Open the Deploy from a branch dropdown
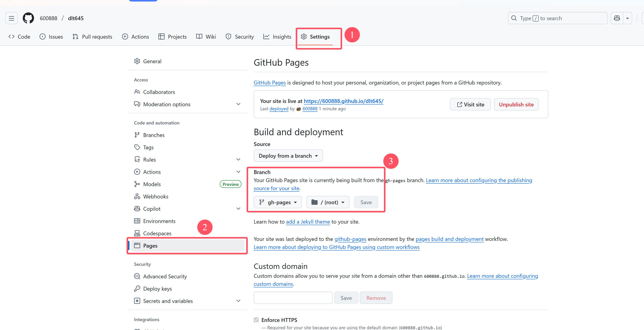This screenshot has height=330, width=644. [288, 156]
